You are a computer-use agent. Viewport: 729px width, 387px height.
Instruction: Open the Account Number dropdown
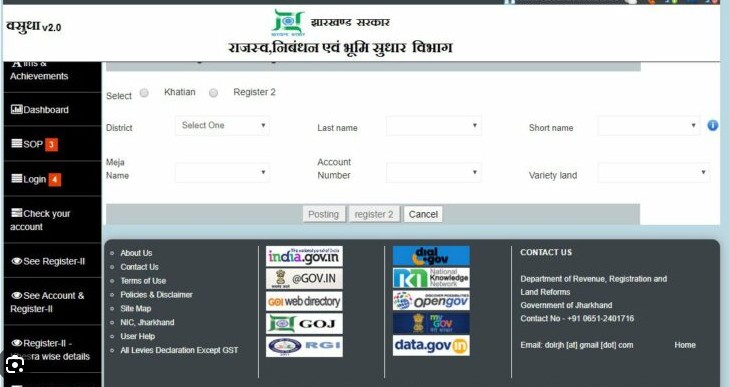(434, 173)
